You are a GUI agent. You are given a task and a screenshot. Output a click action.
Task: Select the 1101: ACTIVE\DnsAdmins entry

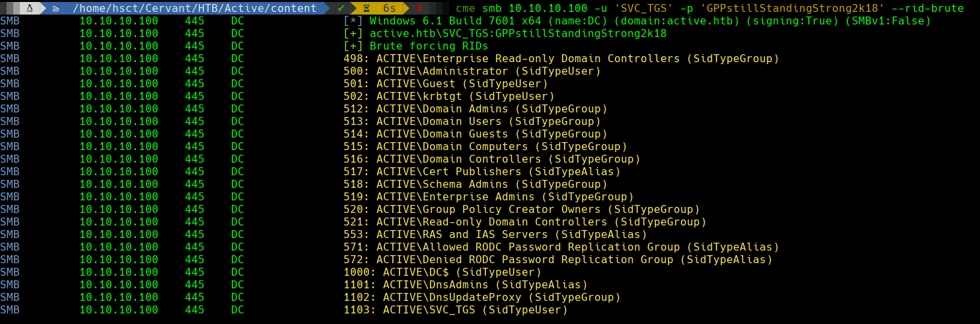tap(465, 285)
